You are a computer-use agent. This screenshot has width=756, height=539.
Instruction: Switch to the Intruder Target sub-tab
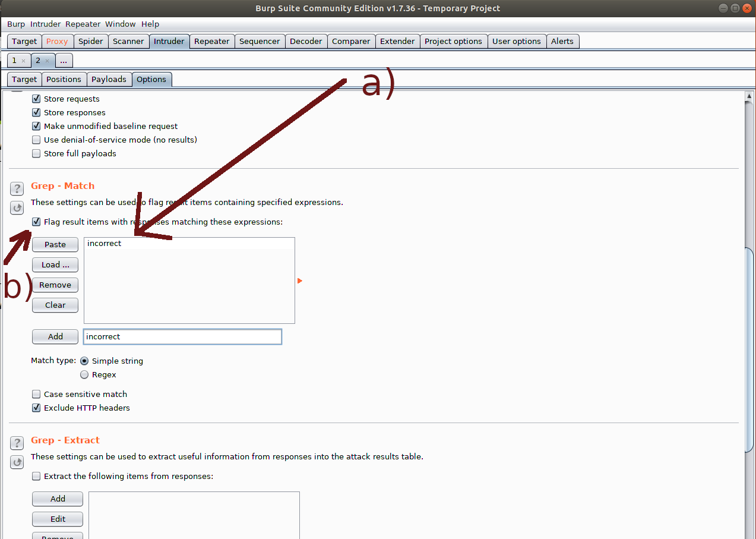coord(24,79)
